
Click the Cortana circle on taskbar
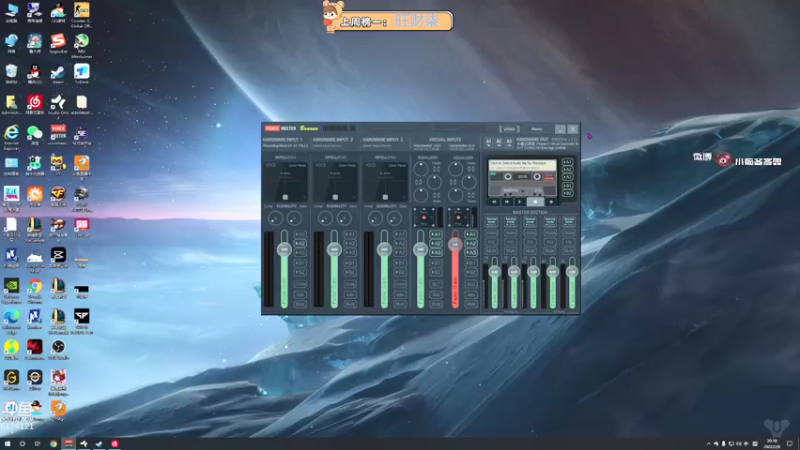tap(22, 444)
